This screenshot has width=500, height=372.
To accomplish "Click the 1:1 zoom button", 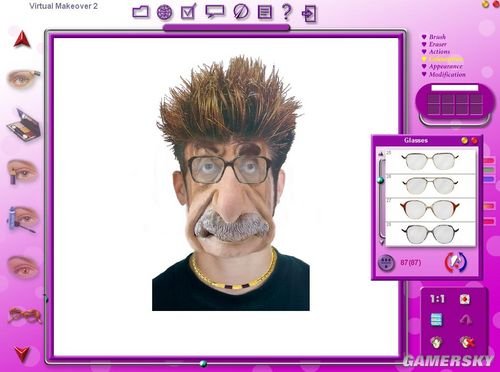I will [437, 299].
